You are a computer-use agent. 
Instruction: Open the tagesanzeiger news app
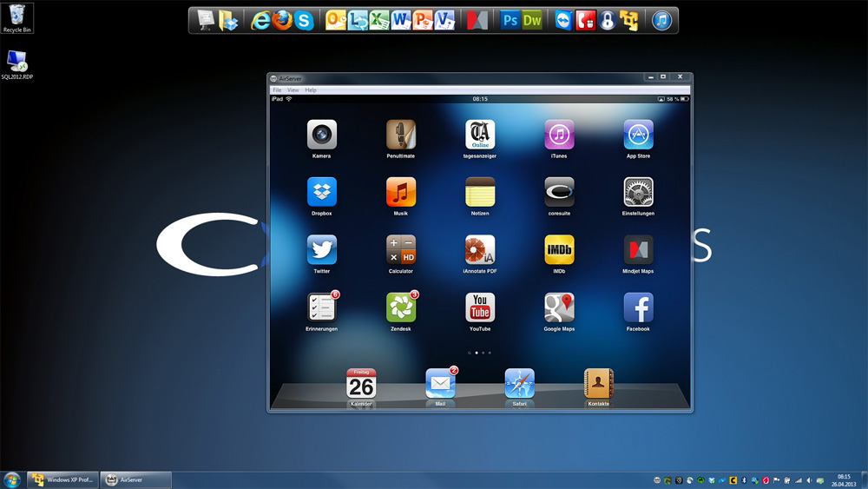(x=480, y=135)
